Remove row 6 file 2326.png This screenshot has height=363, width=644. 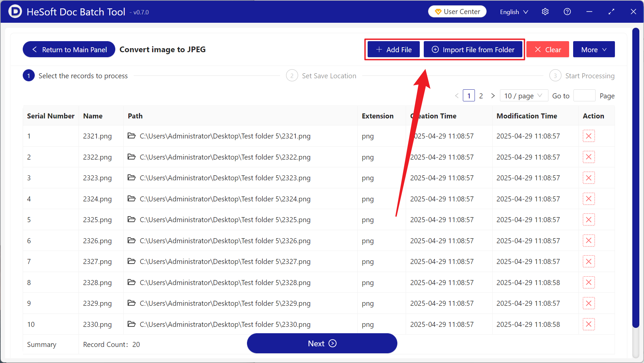[589, 241]
